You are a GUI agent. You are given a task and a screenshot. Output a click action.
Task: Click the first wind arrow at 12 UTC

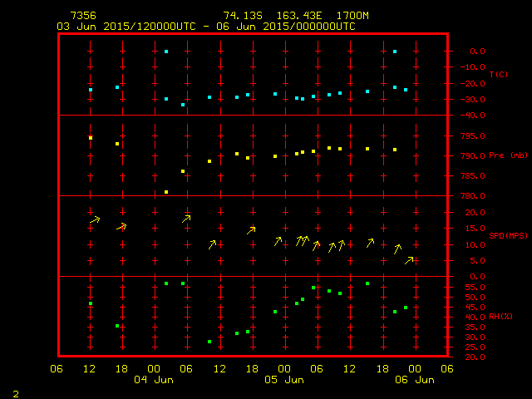click(x=95, y=219)
